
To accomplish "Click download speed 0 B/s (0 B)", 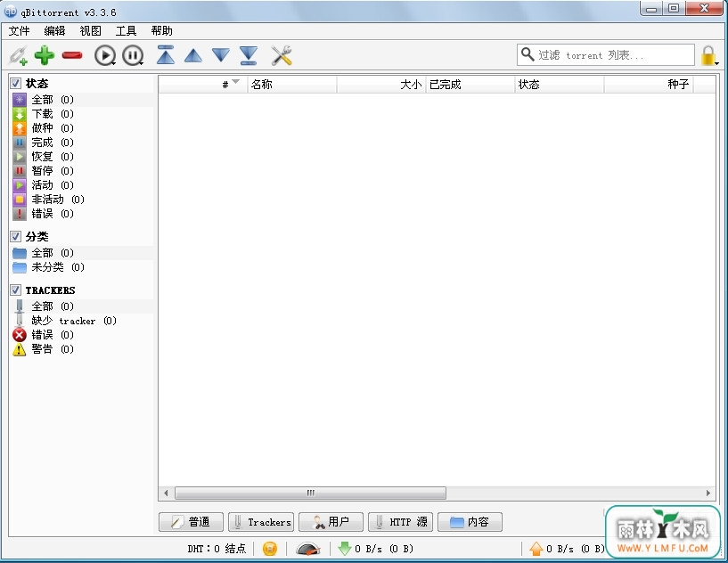I will click(376, 549).
